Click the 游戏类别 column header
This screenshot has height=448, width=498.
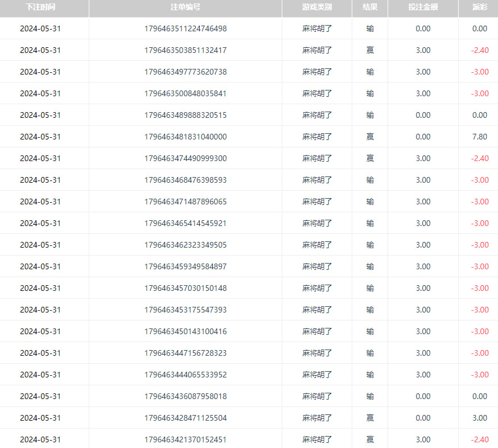tap(316, 7)
